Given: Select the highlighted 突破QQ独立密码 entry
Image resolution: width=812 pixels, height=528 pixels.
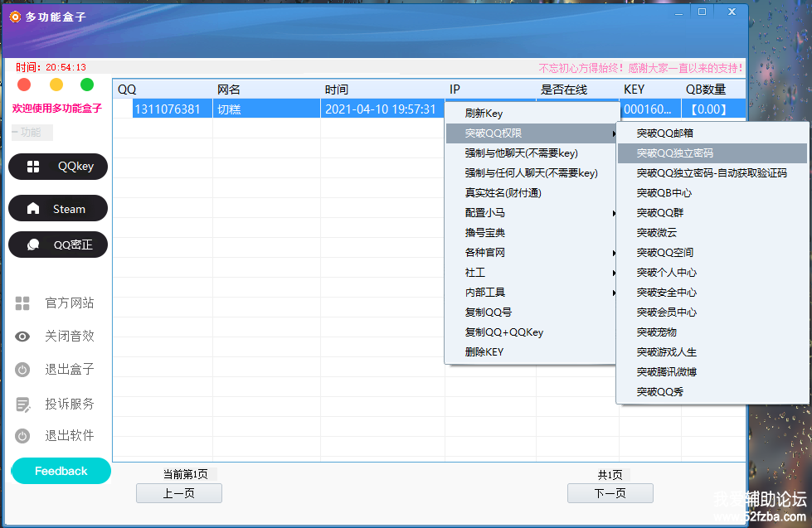Looking at the screenshot, I should click(x=712, y=153).
